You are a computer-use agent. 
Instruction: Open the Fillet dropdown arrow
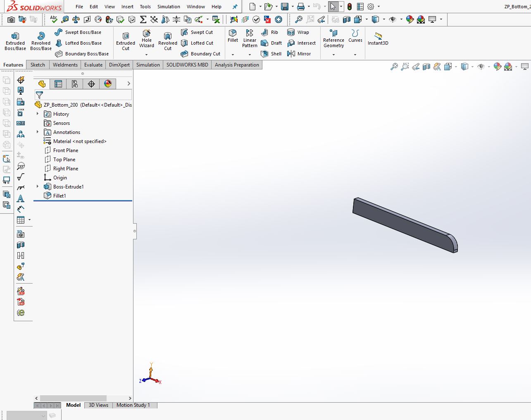(233, 55)
